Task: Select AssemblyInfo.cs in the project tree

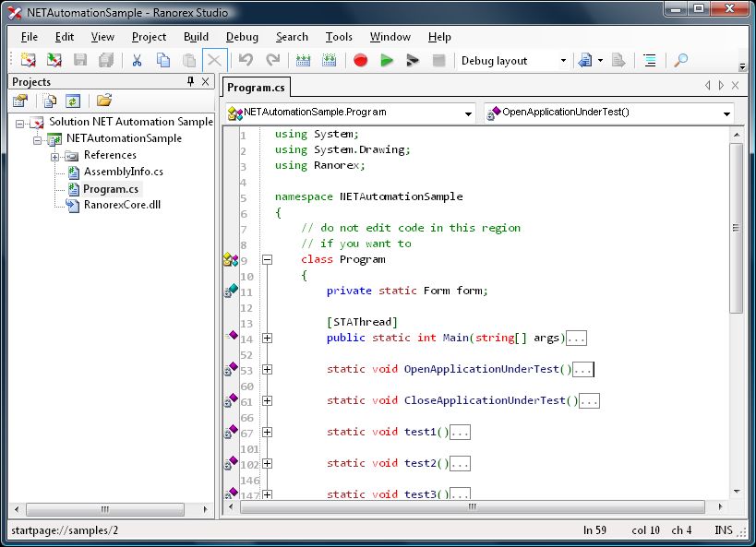Action: 124,172
